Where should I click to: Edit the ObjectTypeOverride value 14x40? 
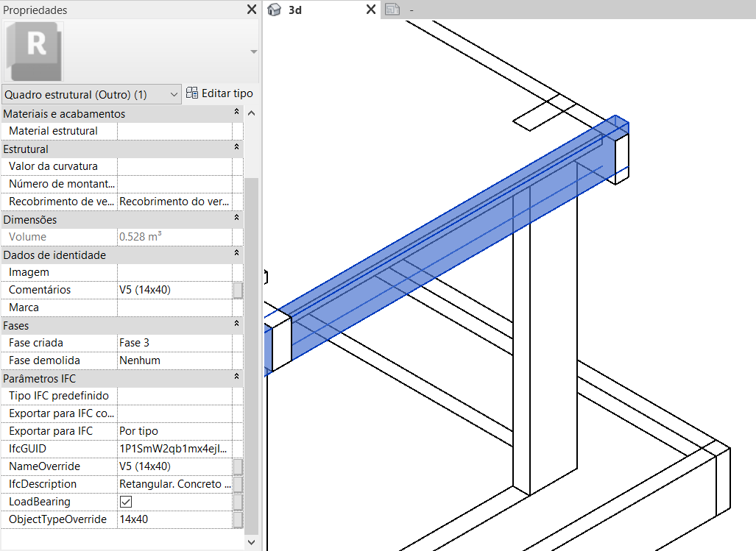coord(174,519)
